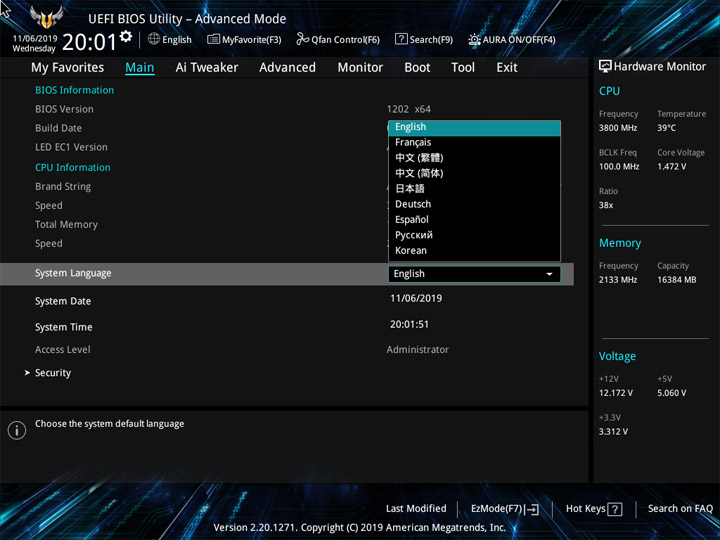Screen dimensions: 720x540
Task: Click the Brand String label
Action: click(x=63, y=187)
